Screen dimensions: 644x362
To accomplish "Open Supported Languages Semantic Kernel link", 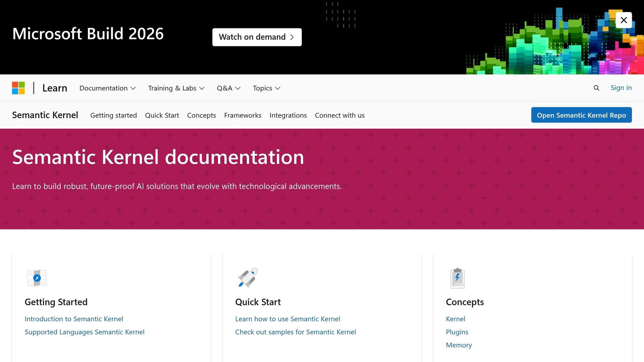I will coord(85,332).
